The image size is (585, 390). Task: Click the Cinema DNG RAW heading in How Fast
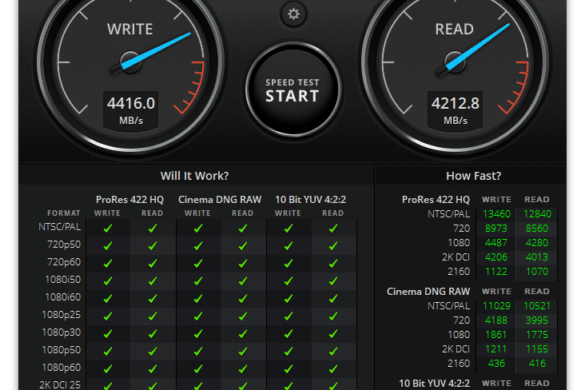click(x=428, y=291)
